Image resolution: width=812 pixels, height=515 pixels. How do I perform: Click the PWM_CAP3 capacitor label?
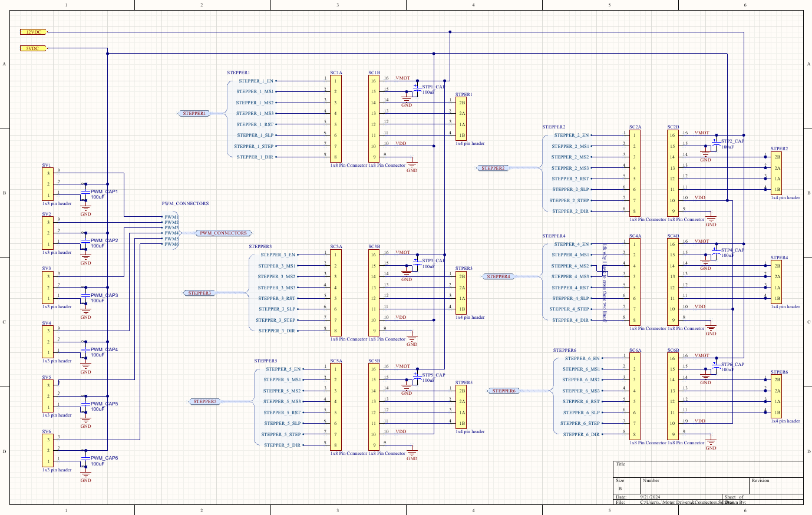click(x=104, y=295)
